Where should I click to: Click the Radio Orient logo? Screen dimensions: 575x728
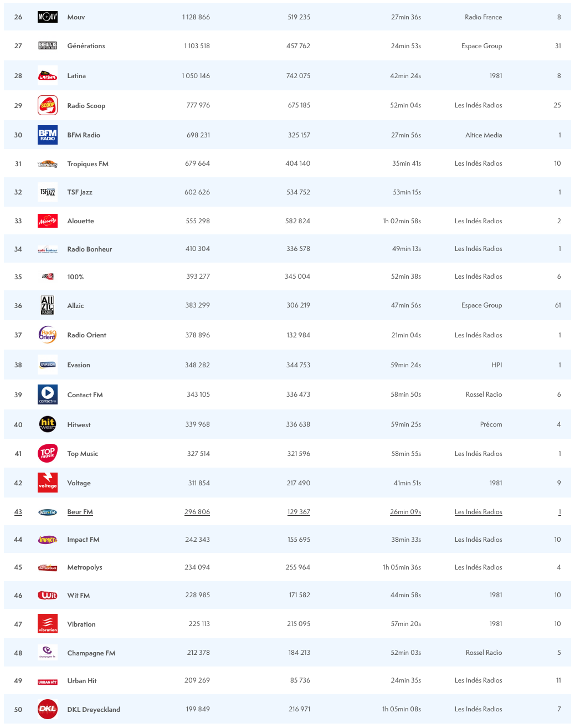click(48, 335)
